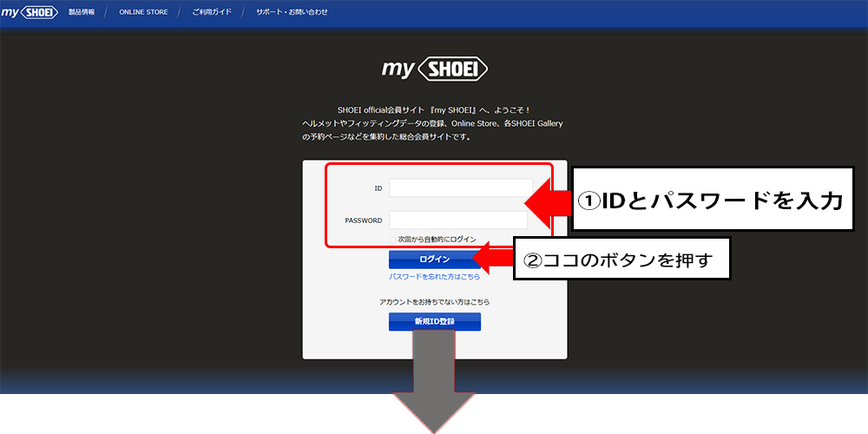Click the small red arrow pointing at the ログイン button
Screen dimensions: 868x434
point(493,257)
